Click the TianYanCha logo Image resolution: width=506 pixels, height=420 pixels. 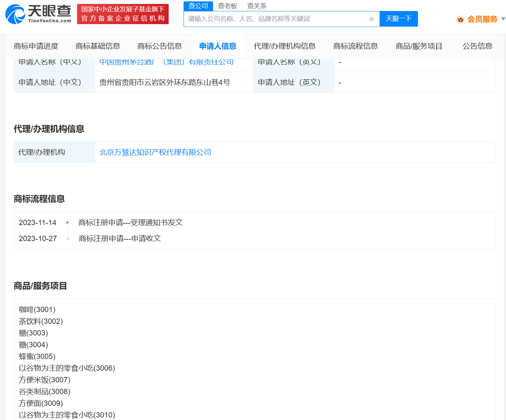tap(38, 14)
